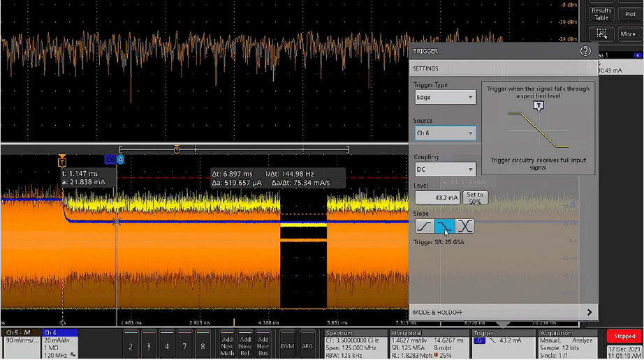Click the orange trigger position marker T
This screenshot has width=644, height=360.
coord(62,161)
